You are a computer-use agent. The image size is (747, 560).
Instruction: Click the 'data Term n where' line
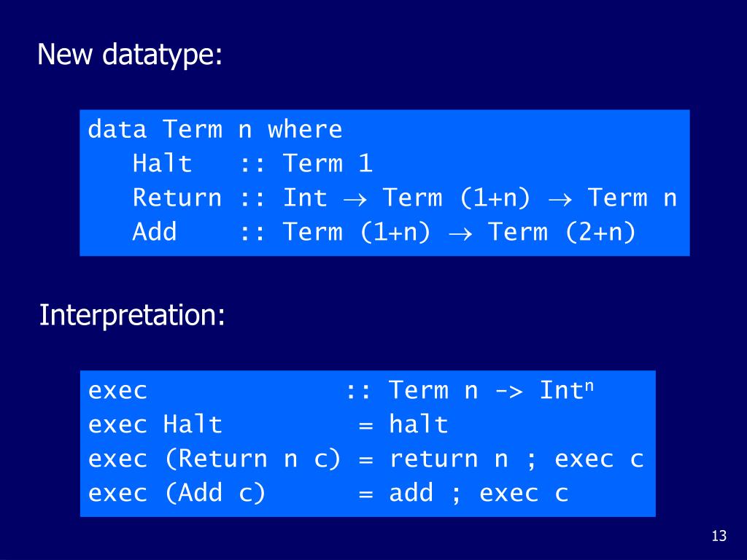click(215, 130)
